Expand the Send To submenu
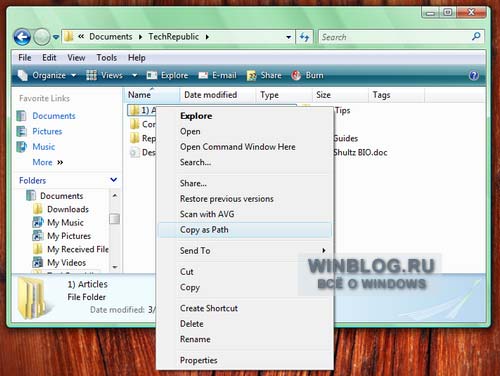Image resolution: width=500 pixels, height=376 pixels. coord(245,251)
